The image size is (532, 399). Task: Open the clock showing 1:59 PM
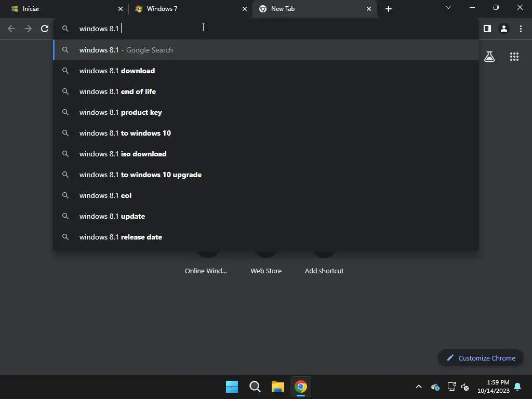click(494, 387)
